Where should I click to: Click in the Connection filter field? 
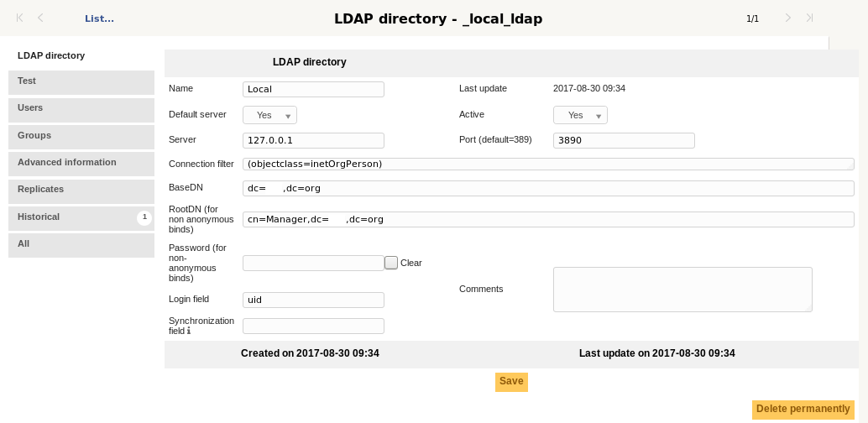point(549,164)
